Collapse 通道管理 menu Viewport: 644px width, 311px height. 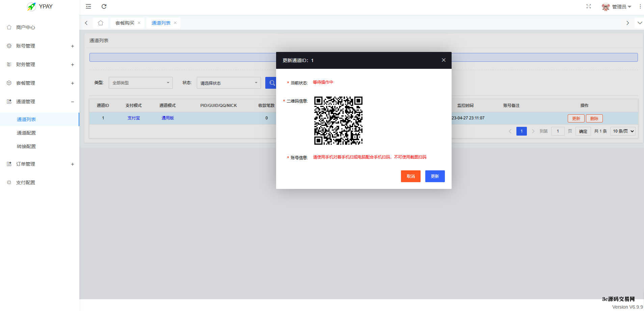click(x=39, y=102)
